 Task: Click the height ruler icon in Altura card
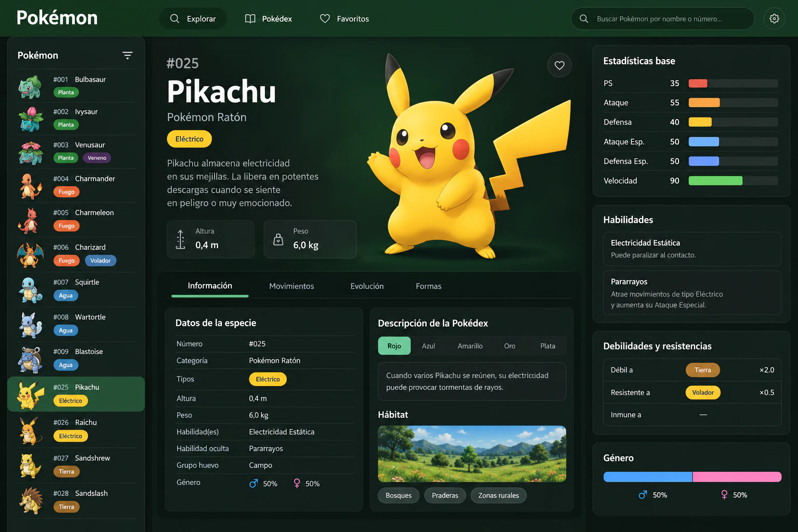tap(180, 240)
